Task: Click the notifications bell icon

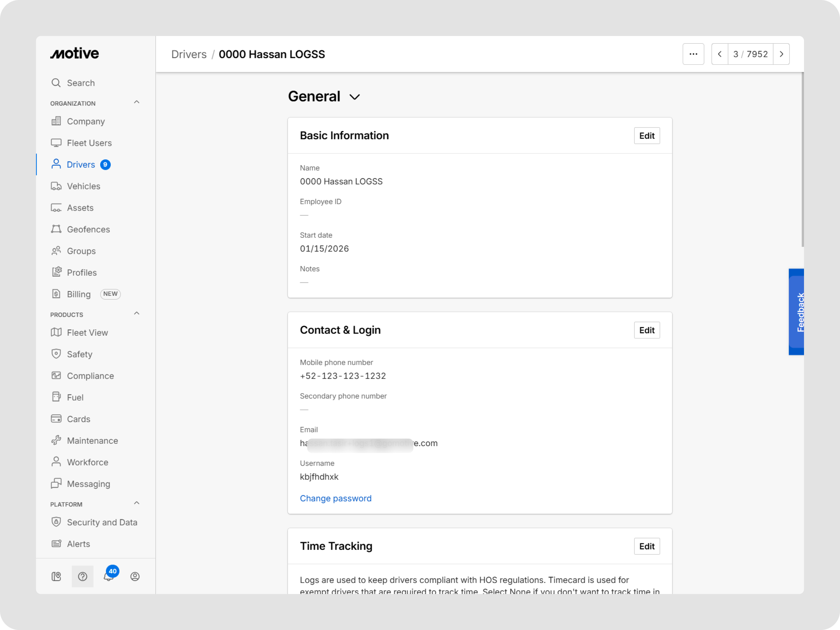Action: [x=108, y=577]
